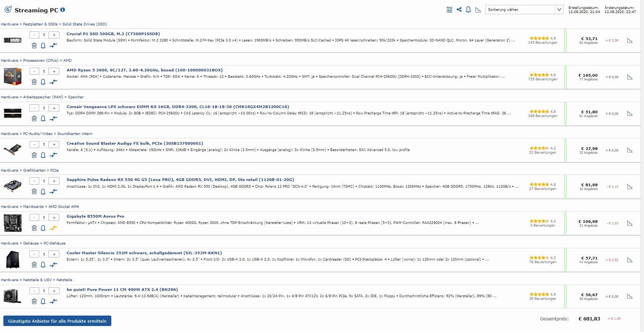Image resolution: width=644 pixels, height=332 pixels.
Task: Click quantity field of Sound Blaster Audigy FX
Action: pos(44,144)
